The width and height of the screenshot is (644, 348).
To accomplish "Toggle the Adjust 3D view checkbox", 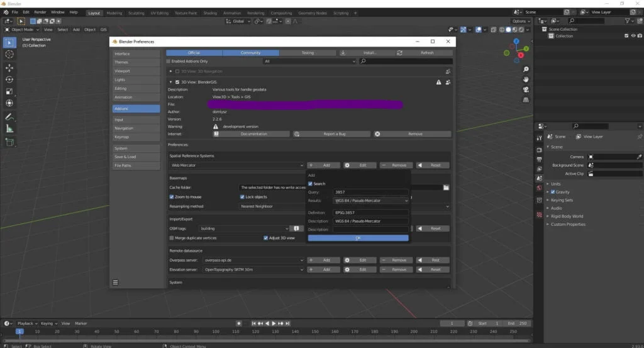I will pyautogui.click(x=266, y=238).
